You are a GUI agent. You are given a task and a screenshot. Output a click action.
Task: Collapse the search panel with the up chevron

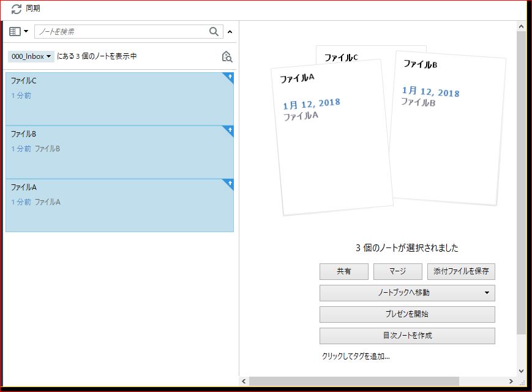pos(230,32)
